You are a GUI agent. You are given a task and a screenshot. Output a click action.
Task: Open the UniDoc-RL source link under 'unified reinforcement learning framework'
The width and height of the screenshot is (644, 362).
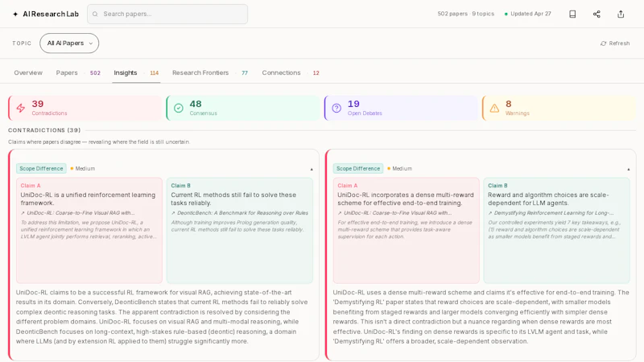tap(77, 213)
